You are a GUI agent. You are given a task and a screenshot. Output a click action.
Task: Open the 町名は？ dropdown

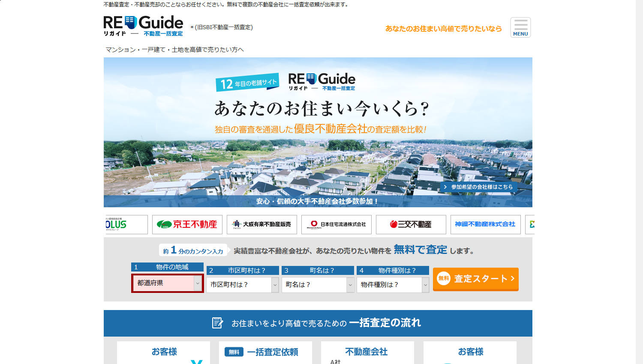(x=318, y=285)
